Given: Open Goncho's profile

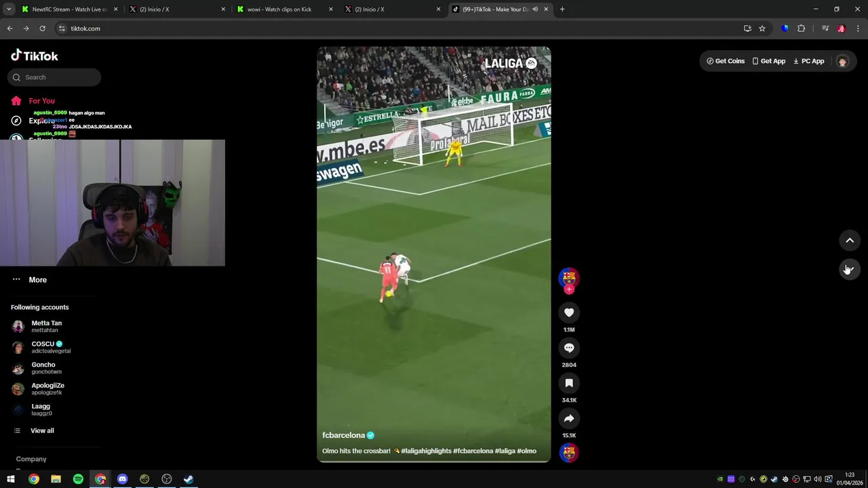Looking at the screenshot, I should 37,368.
